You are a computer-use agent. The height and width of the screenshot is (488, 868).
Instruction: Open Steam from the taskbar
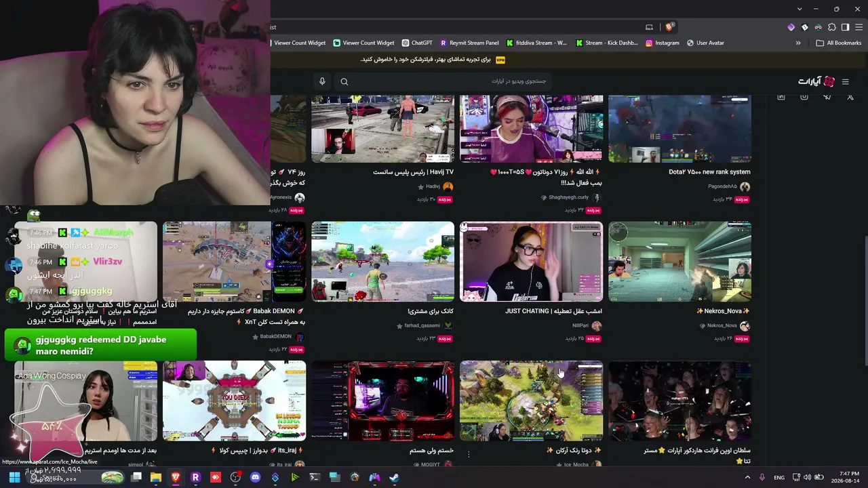point(395,477)
